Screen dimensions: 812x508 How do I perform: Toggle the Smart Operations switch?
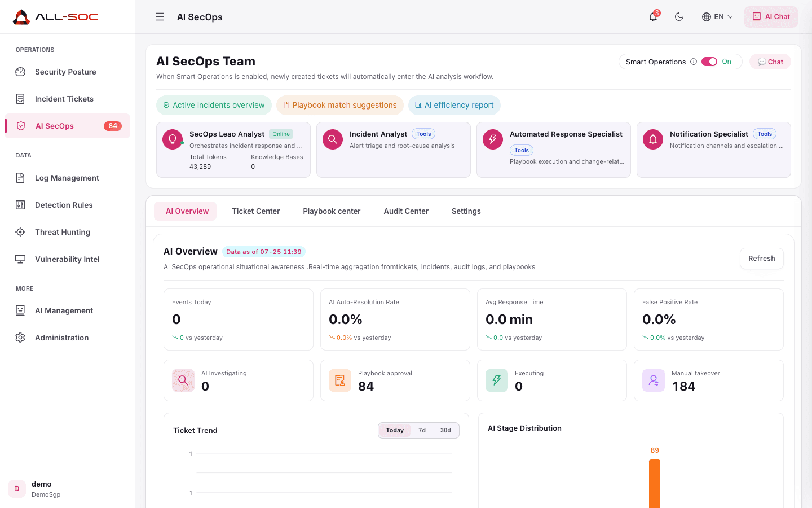(x=709, y=62)
